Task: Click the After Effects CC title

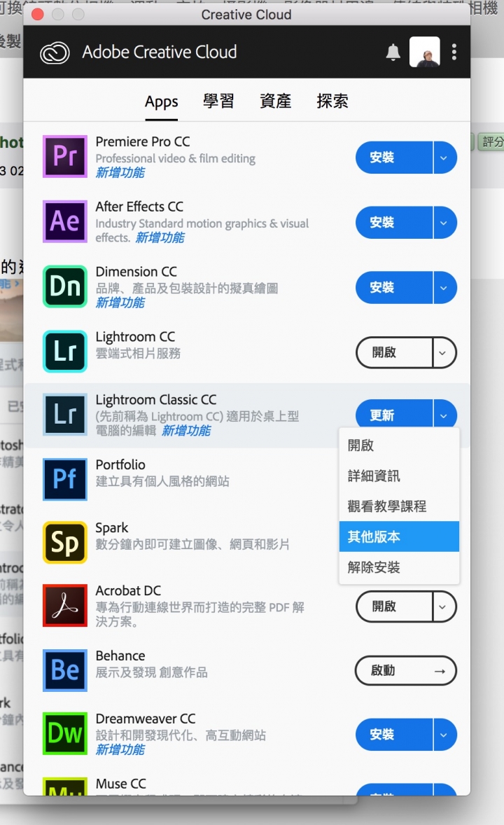Action: [139, 207]
